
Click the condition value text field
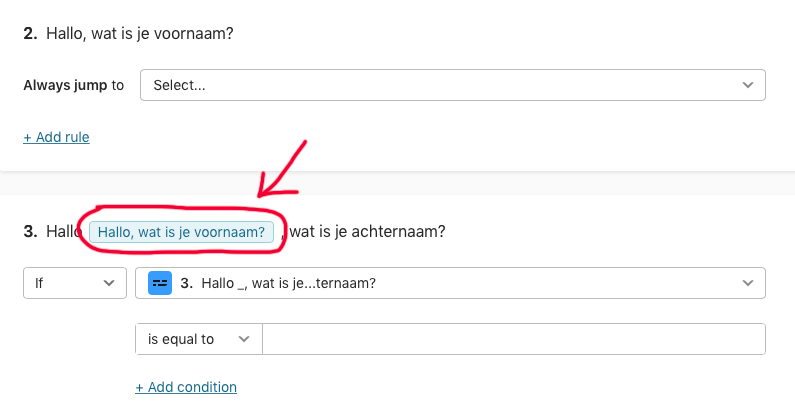[x=514, y=339]
